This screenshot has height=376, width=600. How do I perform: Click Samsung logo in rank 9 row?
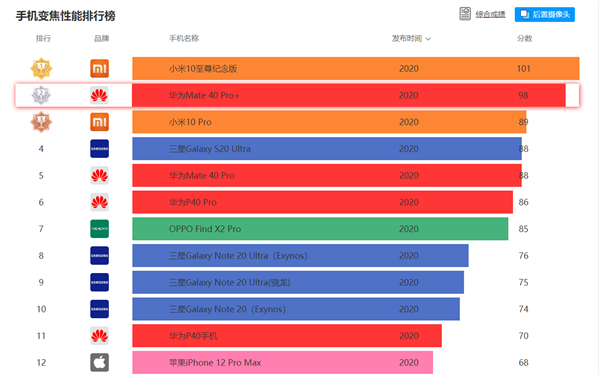pyautogui.click(x=99, y=282)
